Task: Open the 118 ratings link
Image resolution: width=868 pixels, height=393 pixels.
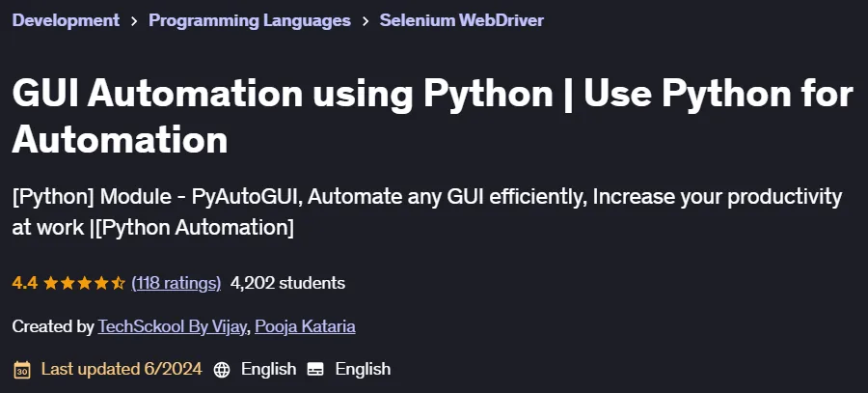Action: pyautogui.click(x=176, y=283)
